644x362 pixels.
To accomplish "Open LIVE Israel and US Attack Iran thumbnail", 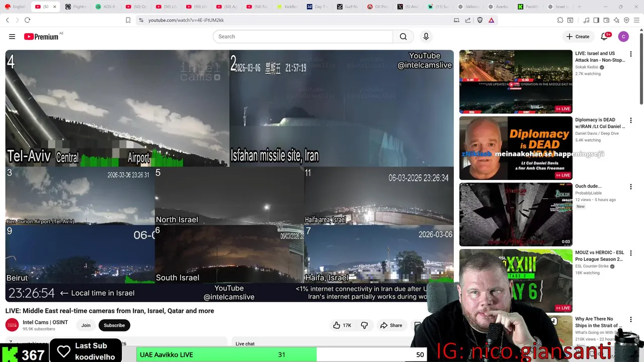I will pyautogui.click(x=516, y=81).
